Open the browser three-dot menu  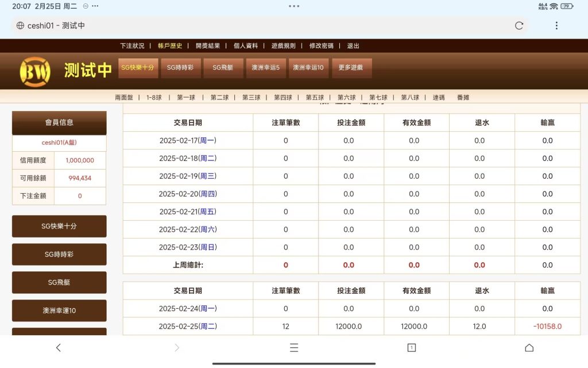coord(556,25)
